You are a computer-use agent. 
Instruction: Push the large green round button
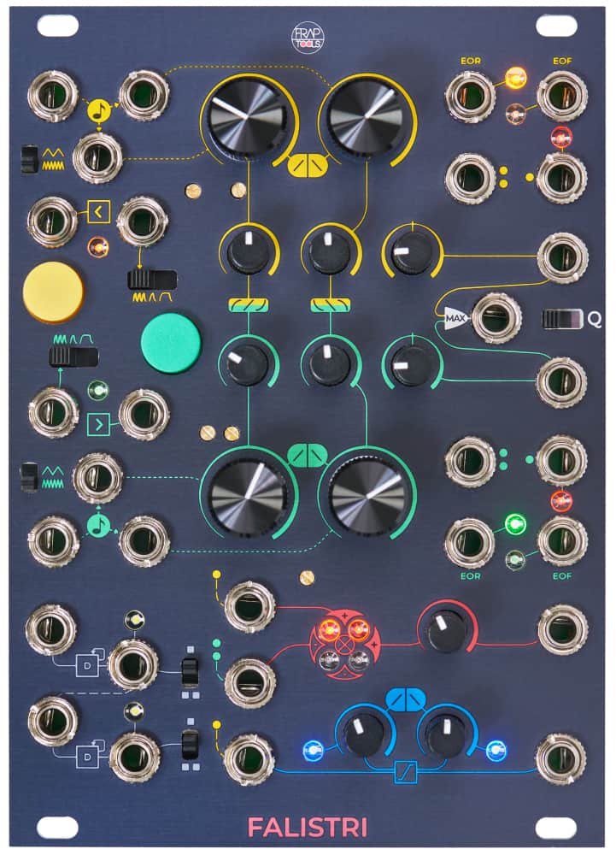tap(171, 343)
